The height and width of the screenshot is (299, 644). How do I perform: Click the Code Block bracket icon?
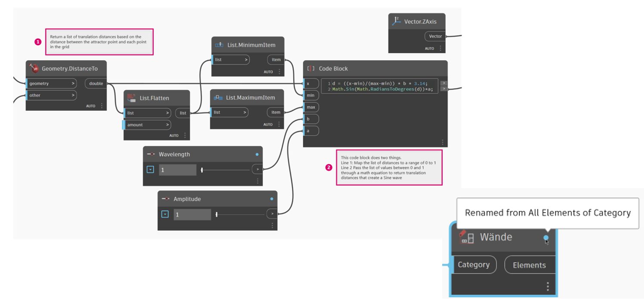point(311,68)
